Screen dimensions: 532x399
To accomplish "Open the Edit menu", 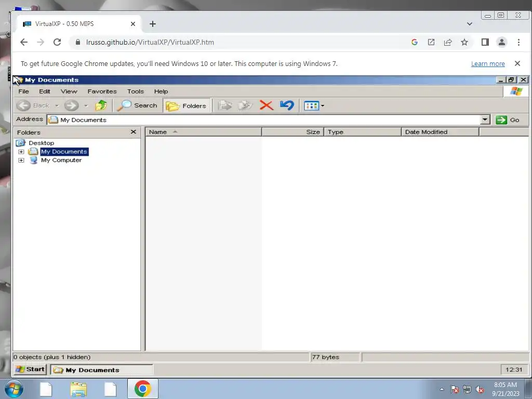I will pos(45,91).
